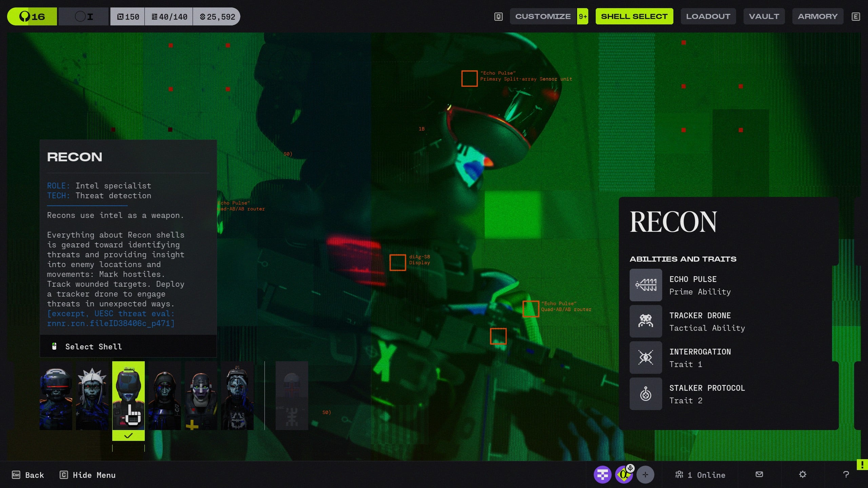Screen dimensions: 868x488
Task: Click the question mark help icon
Action: (x=846, y=474)
